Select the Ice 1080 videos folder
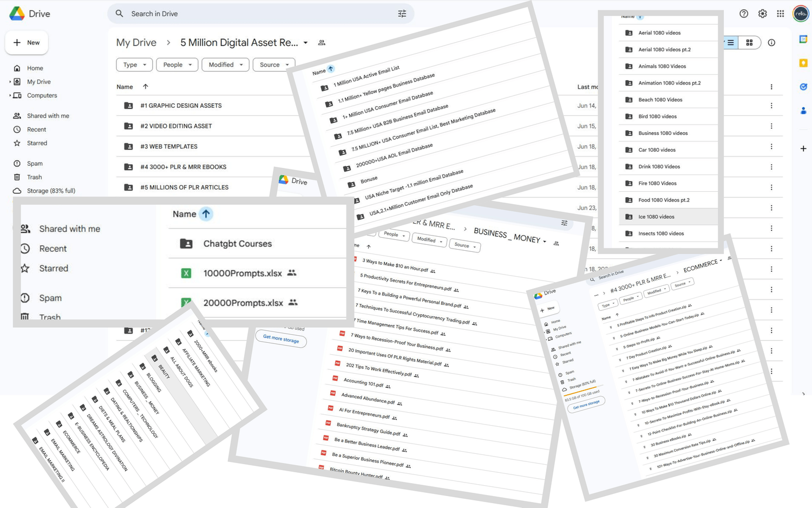Viewport: 812px width, 508px height. click(x=668, y=217)
